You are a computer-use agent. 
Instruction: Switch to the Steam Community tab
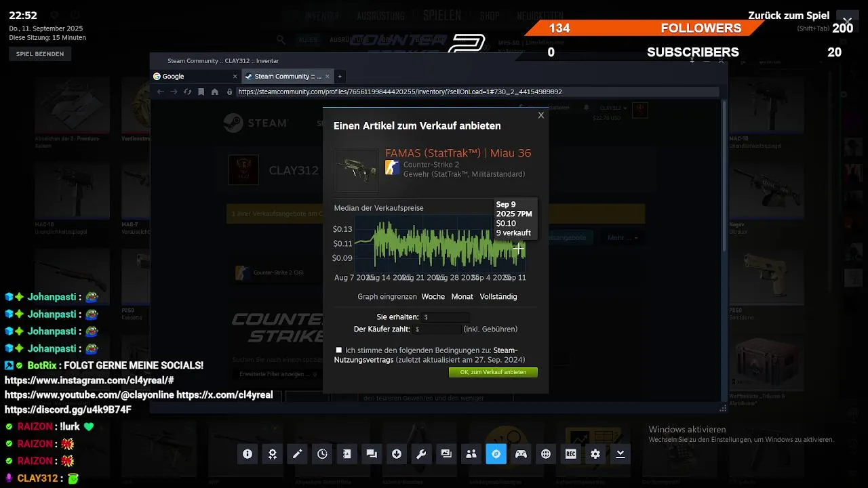pos(288,77)
